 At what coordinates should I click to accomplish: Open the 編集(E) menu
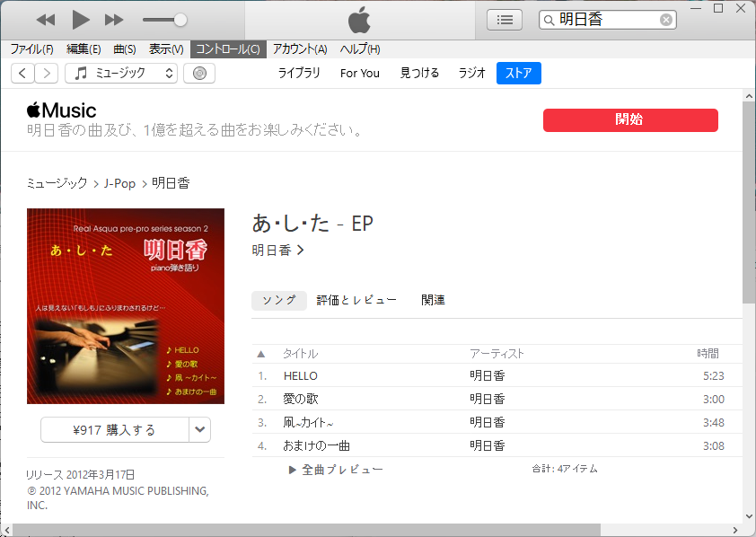(84, 49)
